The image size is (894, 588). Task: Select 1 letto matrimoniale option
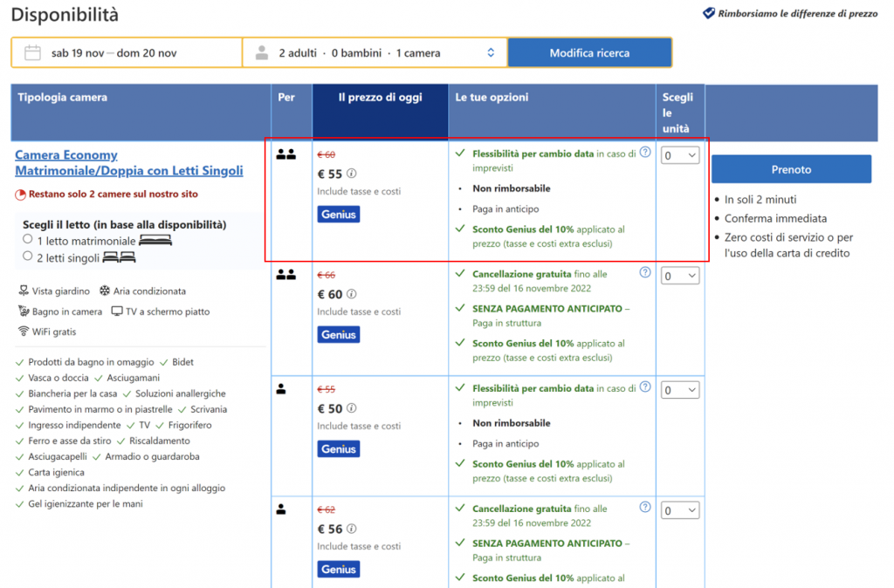tap(28, 239)
